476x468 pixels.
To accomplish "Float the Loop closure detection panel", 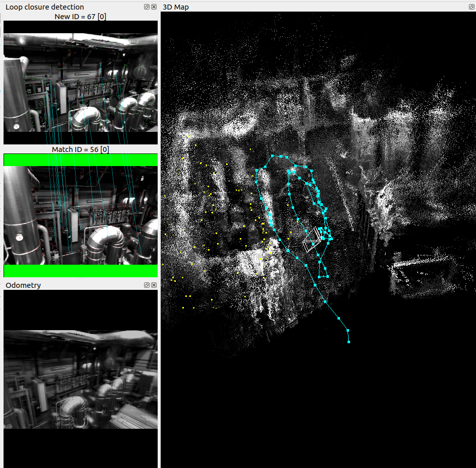I will click(x=147, y=7).
